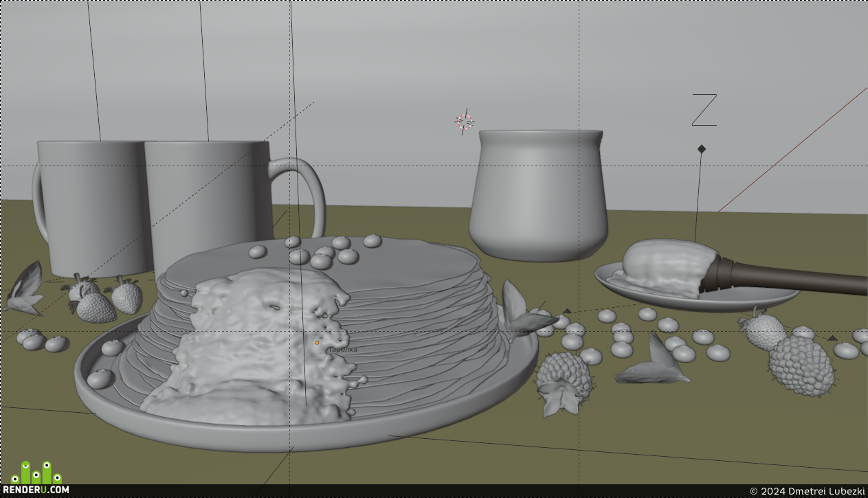Select the big raspberry at far right
The width and height of the screenshot is (868, 498).
click(801, 365)
